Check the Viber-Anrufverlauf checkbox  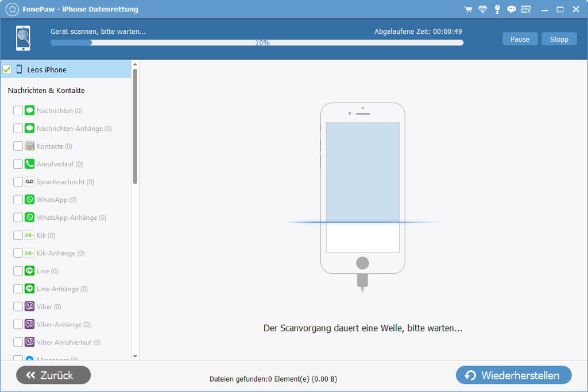(18, 342)
